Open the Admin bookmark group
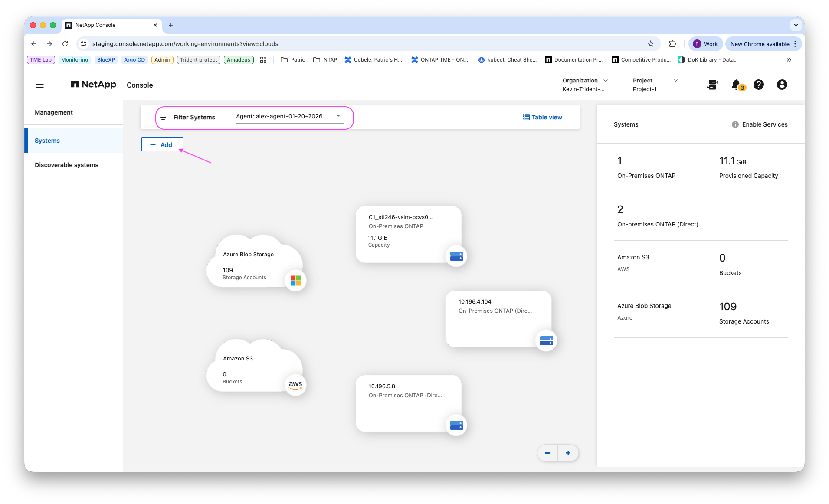Screen dimensions: 829x504 click(162, 60)
